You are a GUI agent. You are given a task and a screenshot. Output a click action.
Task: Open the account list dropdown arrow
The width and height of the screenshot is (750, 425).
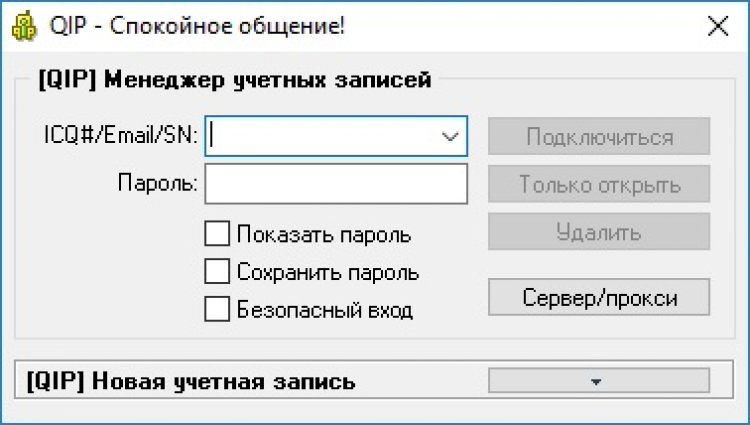click(x=450, y=136)
